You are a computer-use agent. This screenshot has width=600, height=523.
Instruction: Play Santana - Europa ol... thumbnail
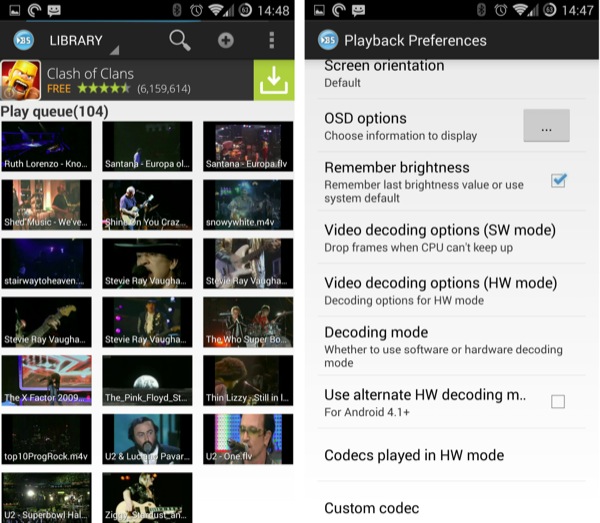[x=147, y=147]
